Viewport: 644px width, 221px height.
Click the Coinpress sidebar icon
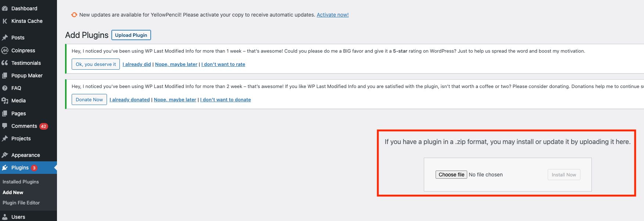[x=5, y=50]
